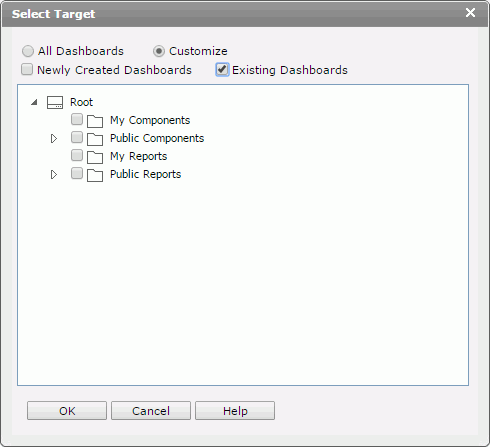490x447 pixels.
Task: Collapse the Root tree node
Action: tap(34, 102)
